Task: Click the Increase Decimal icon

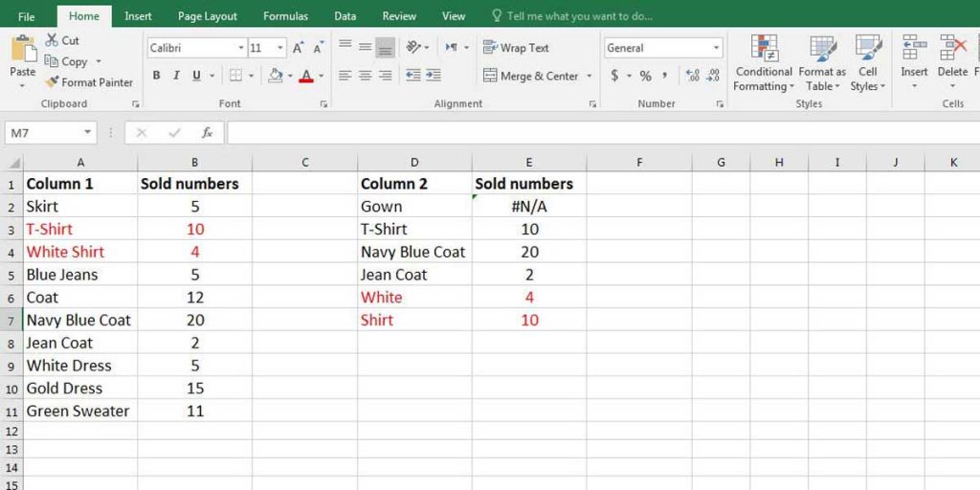Action: [693, 76]
